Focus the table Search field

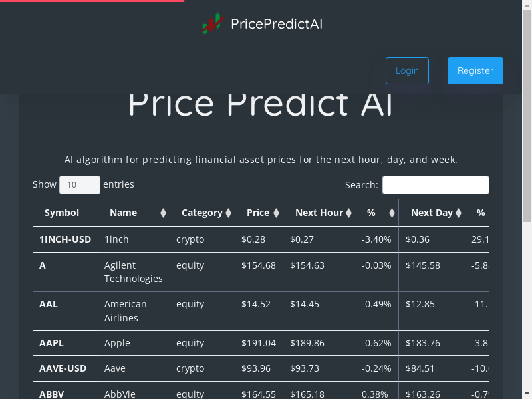pos(436,185)
